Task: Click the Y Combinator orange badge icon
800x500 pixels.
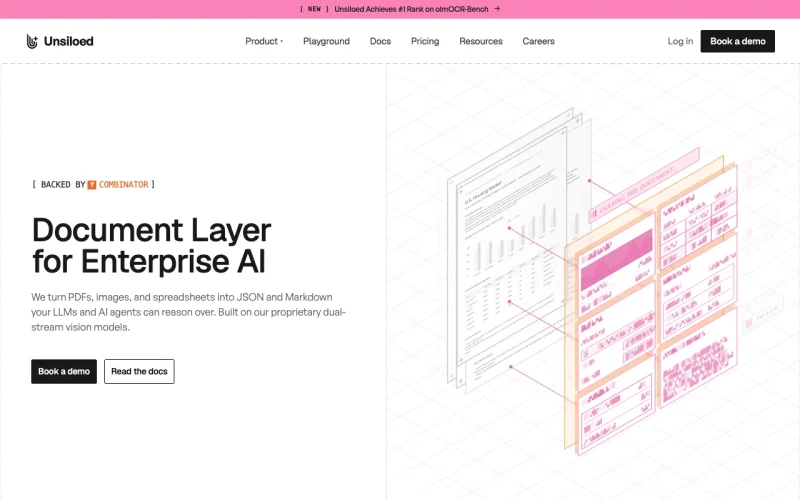Action: (x=92, y=185)
